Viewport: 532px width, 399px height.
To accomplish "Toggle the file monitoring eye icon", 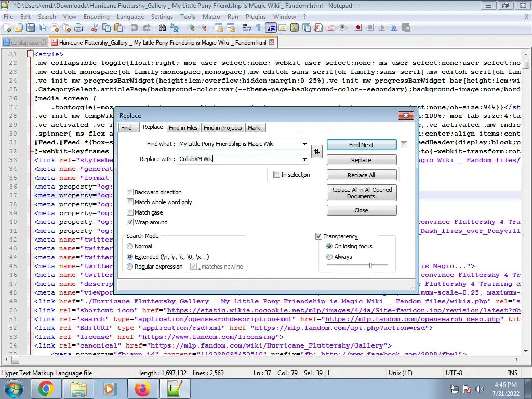I will tap(342, 28).
